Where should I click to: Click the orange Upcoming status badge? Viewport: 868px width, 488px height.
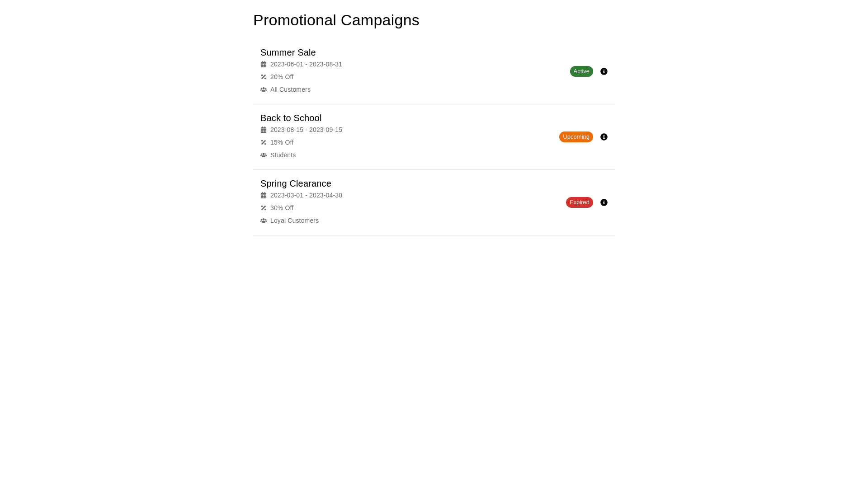(576, 137)
